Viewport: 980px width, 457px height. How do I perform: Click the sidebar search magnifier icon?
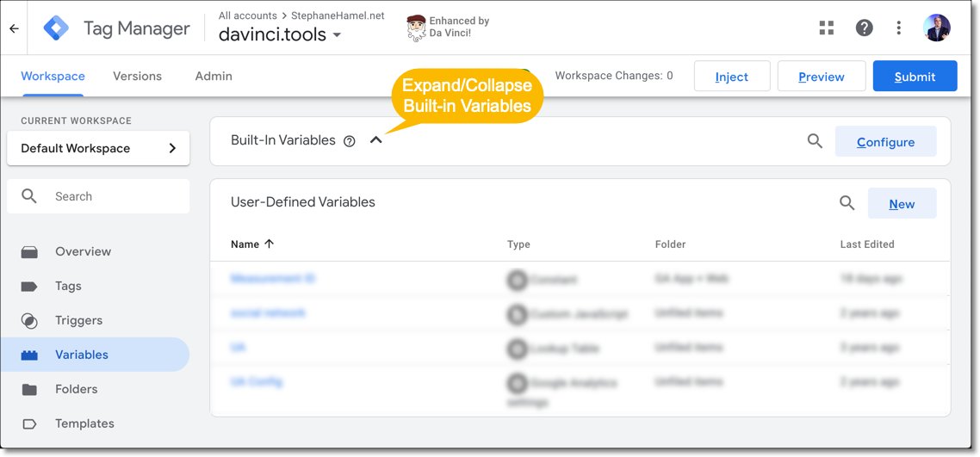(x=28, y=196)
